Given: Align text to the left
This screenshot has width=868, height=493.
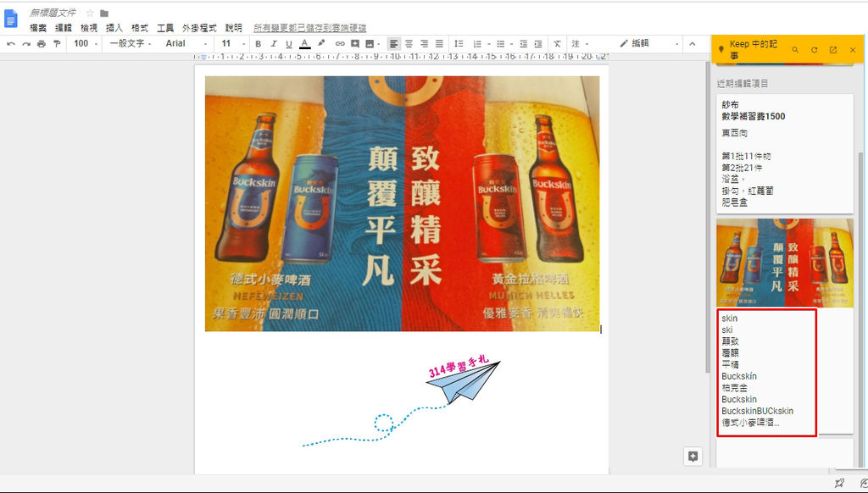Looking at the screenshot, I should pos(393,44).
